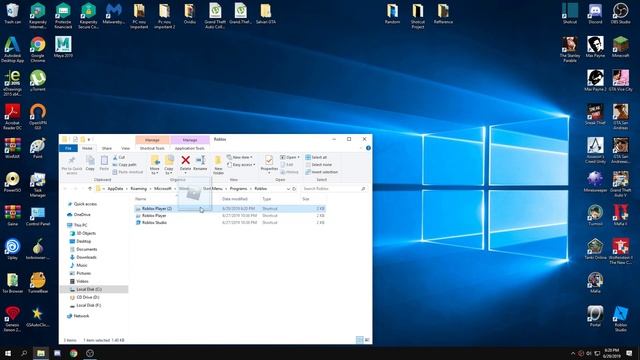Switch to the View ribbon tab
Image resolution: width=640 pixels, height=360 pixels.
125,148
